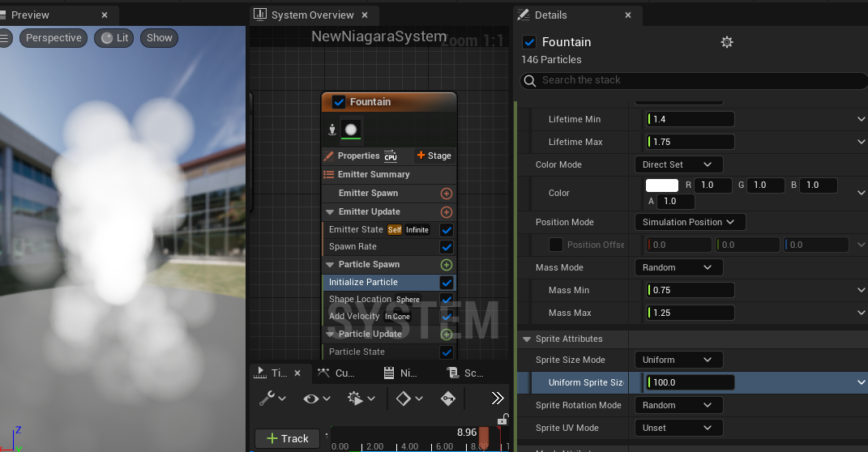Screen dimensions: 868x452
Task: Toggle Fountain emitter checkbox in node header
Action: (339, 102)
